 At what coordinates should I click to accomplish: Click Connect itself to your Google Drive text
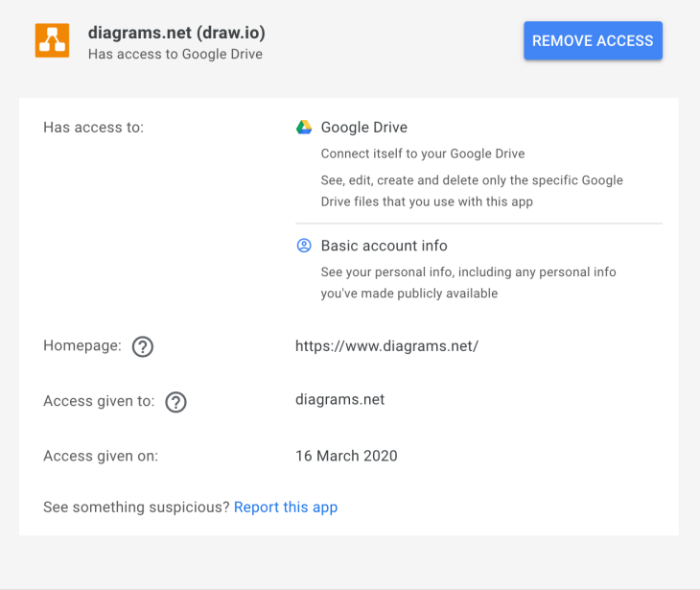[423, 153]
